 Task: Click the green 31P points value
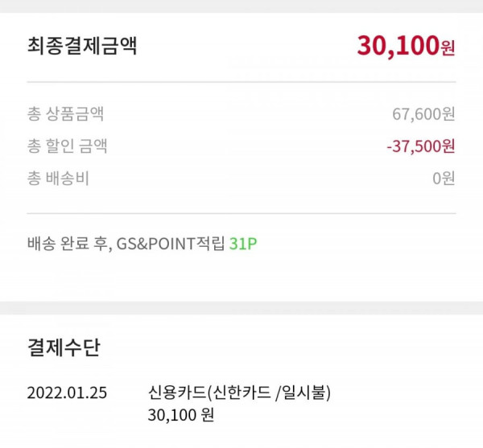point(243,244)
